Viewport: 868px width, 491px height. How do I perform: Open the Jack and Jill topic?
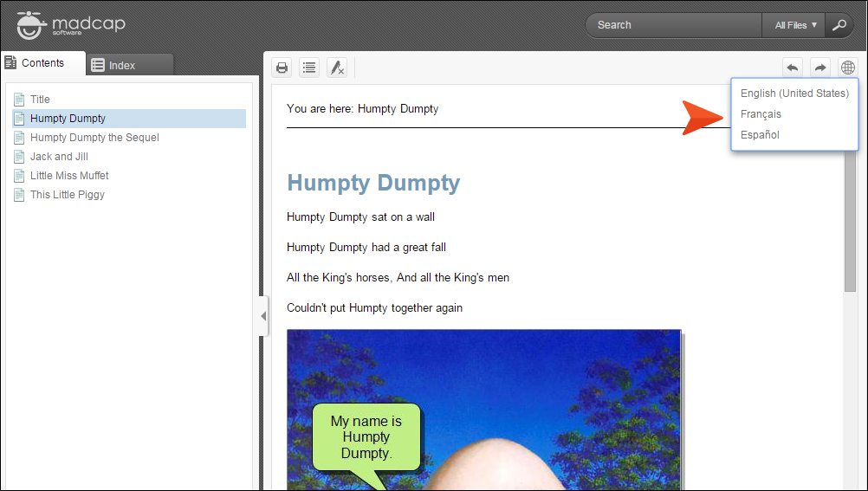[x=59, y=157]
